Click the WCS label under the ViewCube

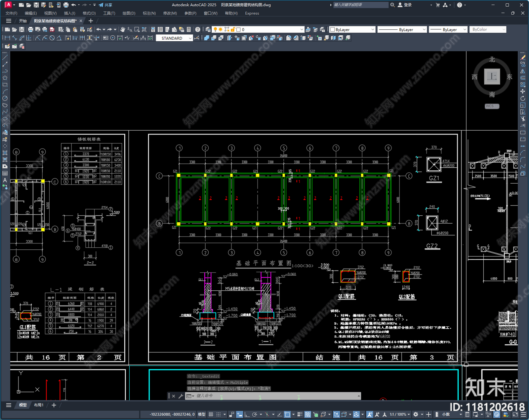pyautogui.click(x=492, y=106)
